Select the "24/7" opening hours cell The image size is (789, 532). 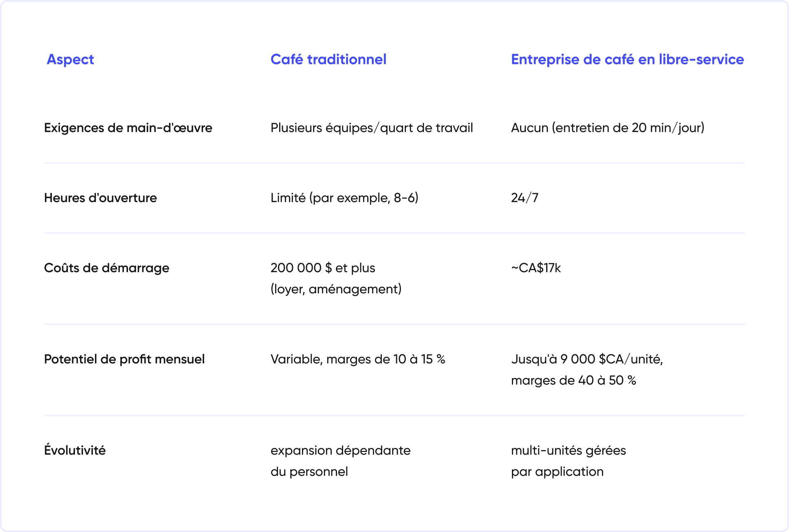pyautogui.click(x=525, y=198)
